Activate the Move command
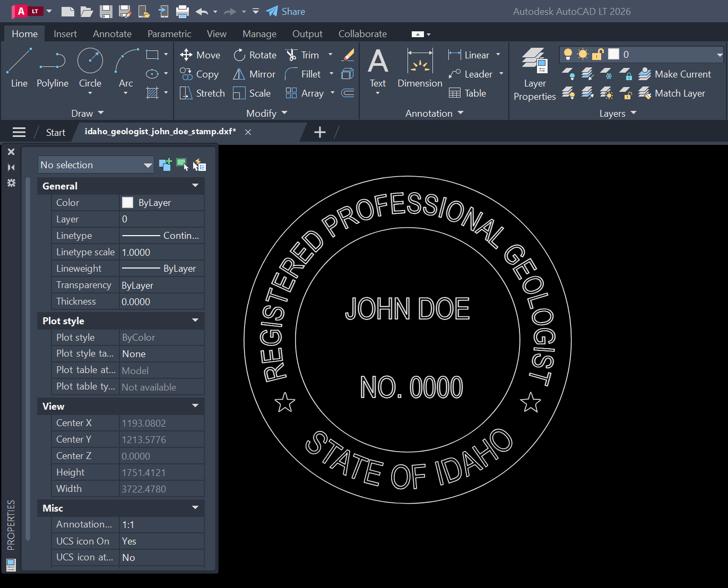The image size is (728, 588). click(x=200, y=55)
